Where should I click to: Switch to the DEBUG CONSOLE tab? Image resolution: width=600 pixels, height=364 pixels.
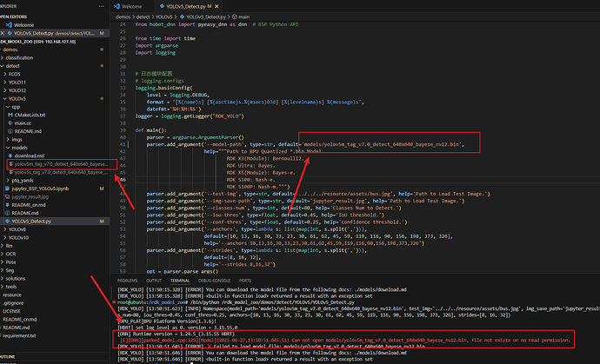pos(214,281)
